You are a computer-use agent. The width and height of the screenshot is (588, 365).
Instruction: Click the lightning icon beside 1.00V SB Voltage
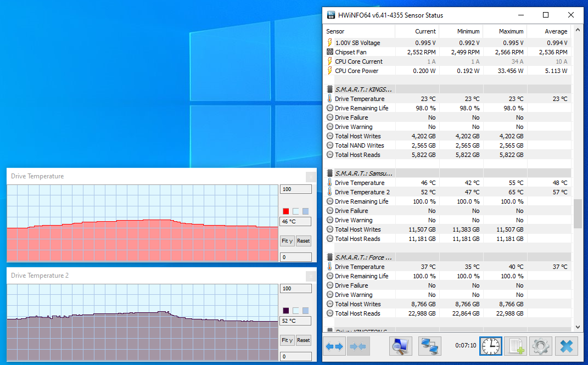[329, 42]
